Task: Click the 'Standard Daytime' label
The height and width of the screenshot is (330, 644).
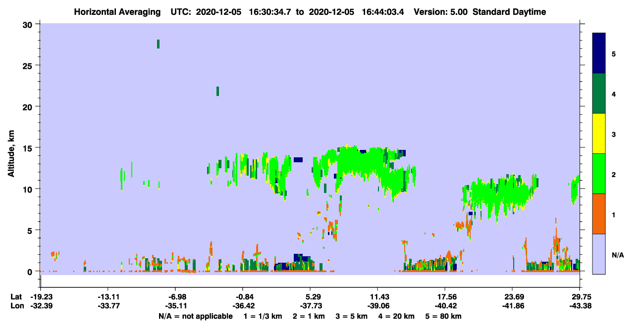Action: (x=509, y=12)
